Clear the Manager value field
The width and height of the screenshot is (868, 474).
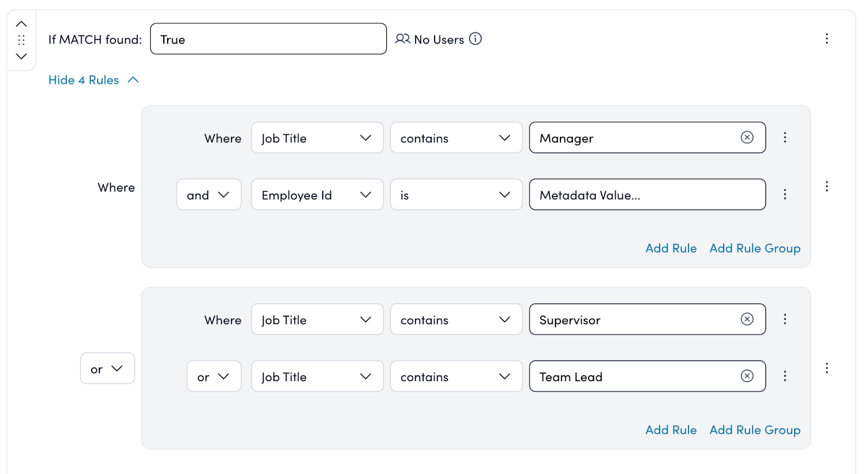(747, 137)
